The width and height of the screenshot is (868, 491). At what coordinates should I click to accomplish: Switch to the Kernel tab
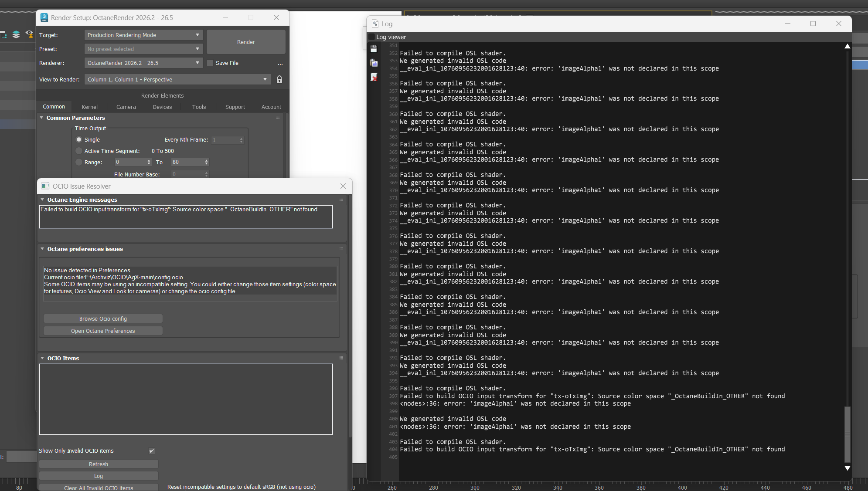pyautogui.click(x=90, y=107)
